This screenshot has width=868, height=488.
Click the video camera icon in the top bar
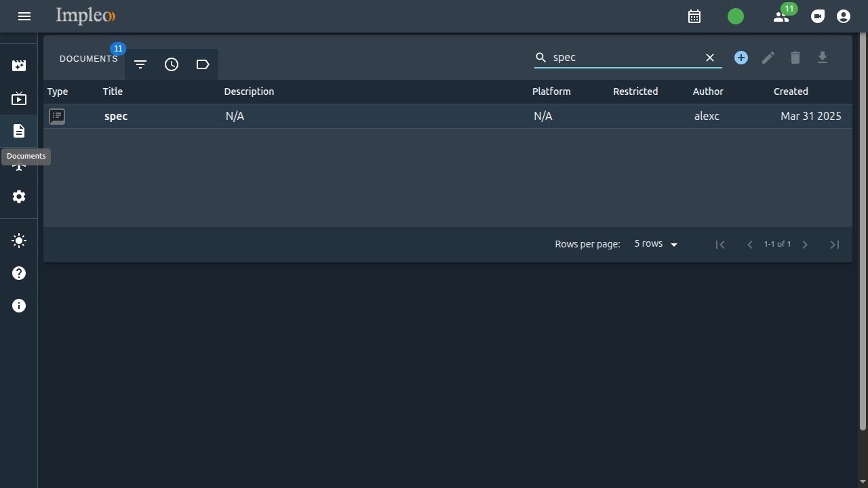[x=818, y=16]
